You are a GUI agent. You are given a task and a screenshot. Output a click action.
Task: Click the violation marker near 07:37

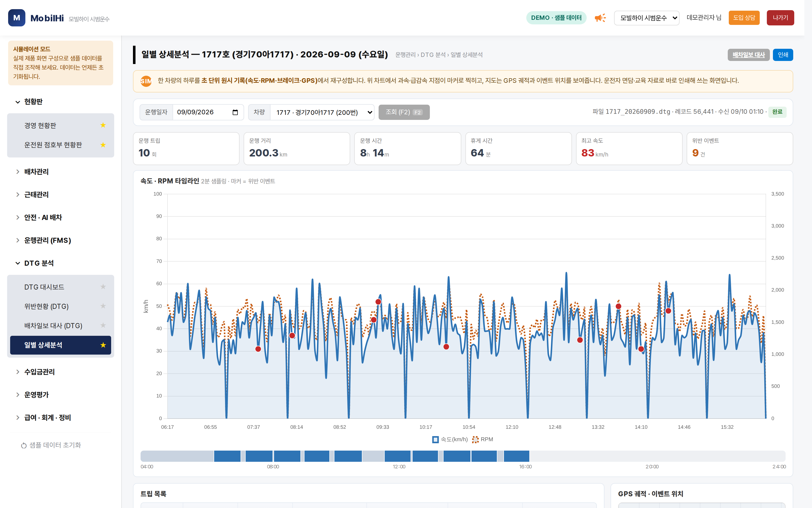tap(258, 349)
